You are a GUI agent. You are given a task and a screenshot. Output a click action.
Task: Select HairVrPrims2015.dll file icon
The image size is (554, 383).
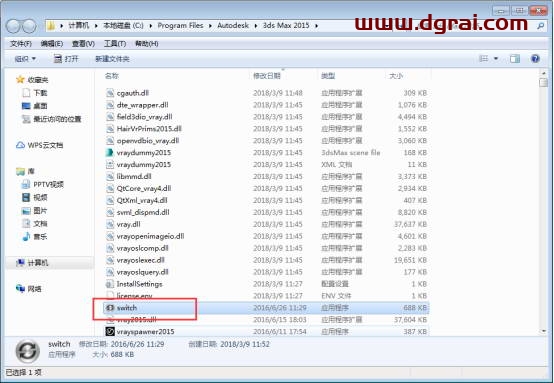click(110, 129)
